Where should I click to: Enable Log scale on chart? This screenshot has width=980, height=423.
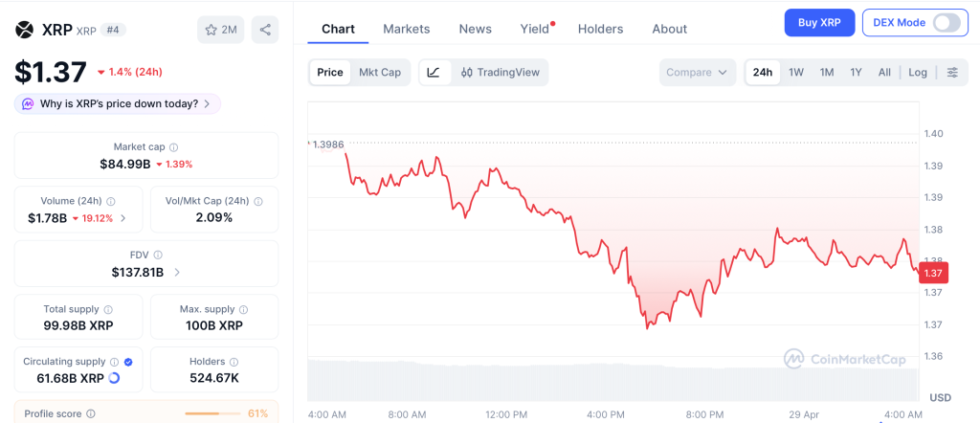pyautogui.click(x=918, y=72)
